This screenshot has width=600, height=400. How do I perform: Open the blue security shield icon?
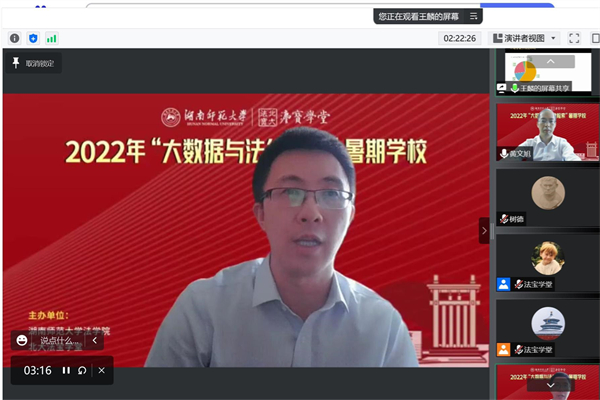[32, 38]
